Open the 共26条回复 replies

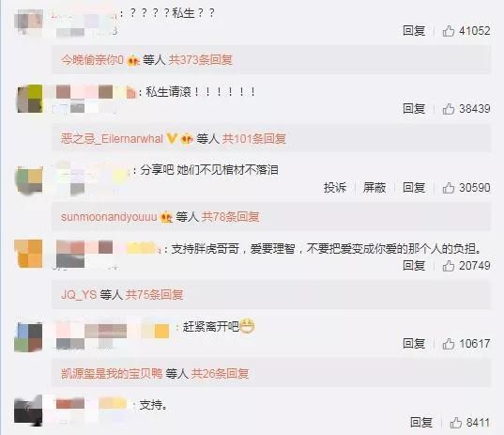click(x=221, y=374)
